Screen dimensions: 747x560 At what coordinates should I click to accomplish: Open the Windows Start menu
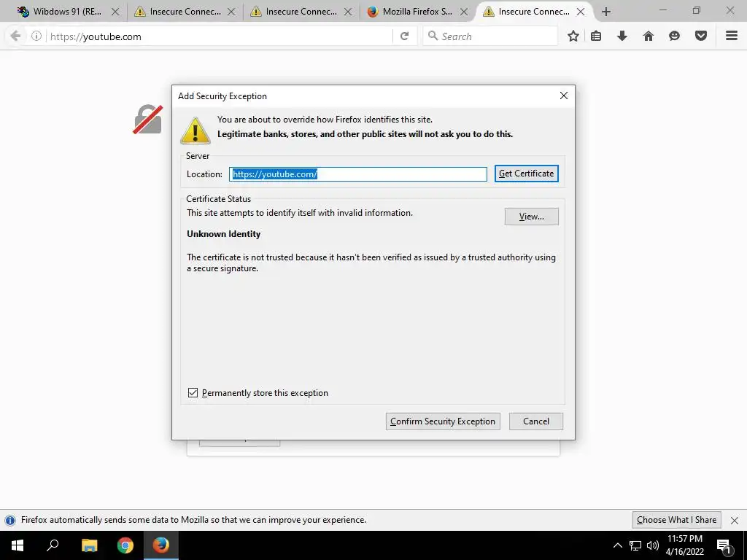pos(18,545)
